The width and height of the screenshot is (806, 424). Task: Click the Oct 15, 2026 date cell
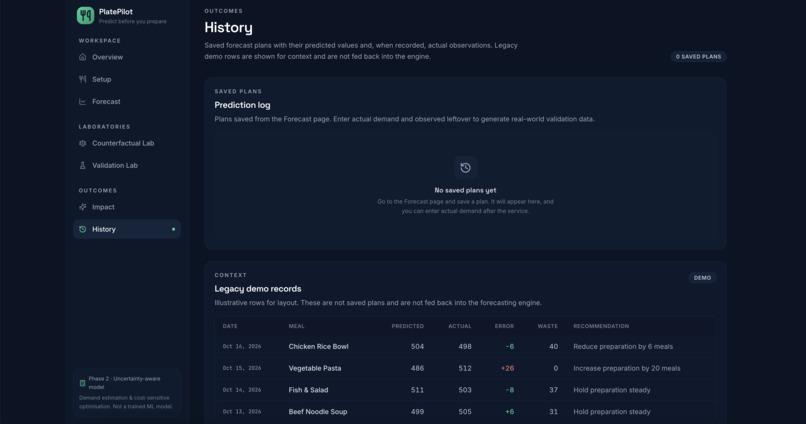coord(242,368)
